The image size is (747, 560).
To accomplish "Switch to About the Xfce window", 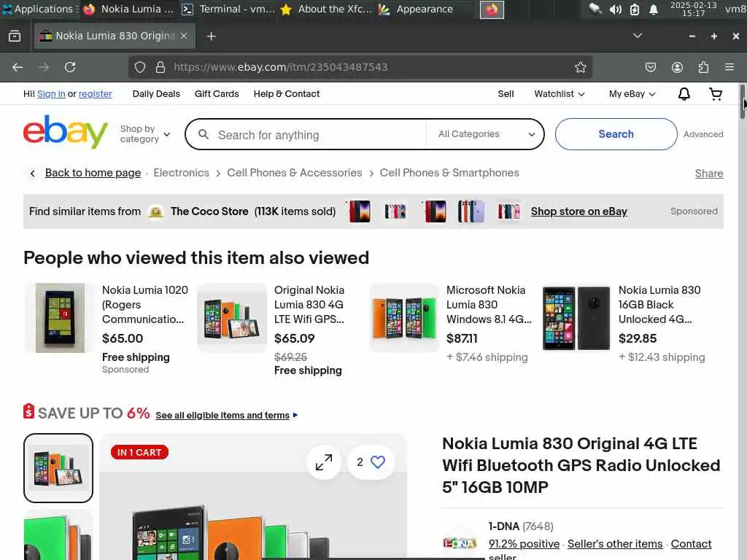I will pos(327,9).
